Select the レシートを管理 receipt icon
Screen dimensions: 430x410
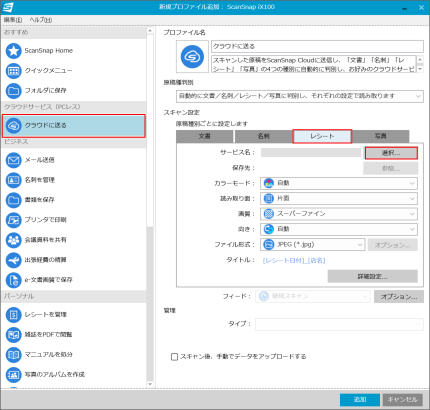coord(14,315)
